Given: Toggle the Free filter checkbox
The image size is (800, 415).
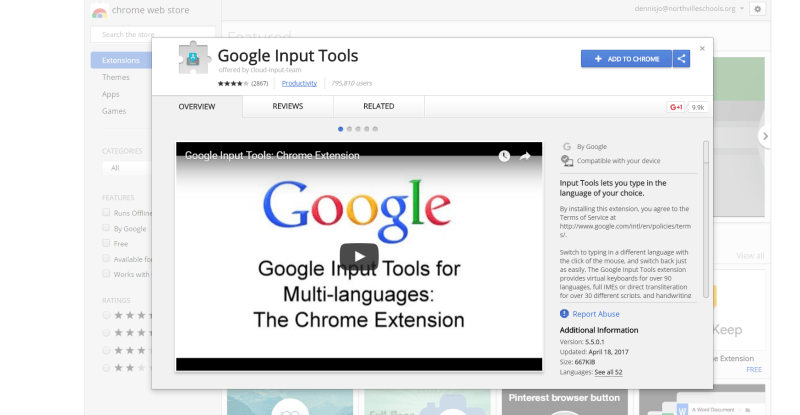Looking at the screenshot, I should coord(106,243).
